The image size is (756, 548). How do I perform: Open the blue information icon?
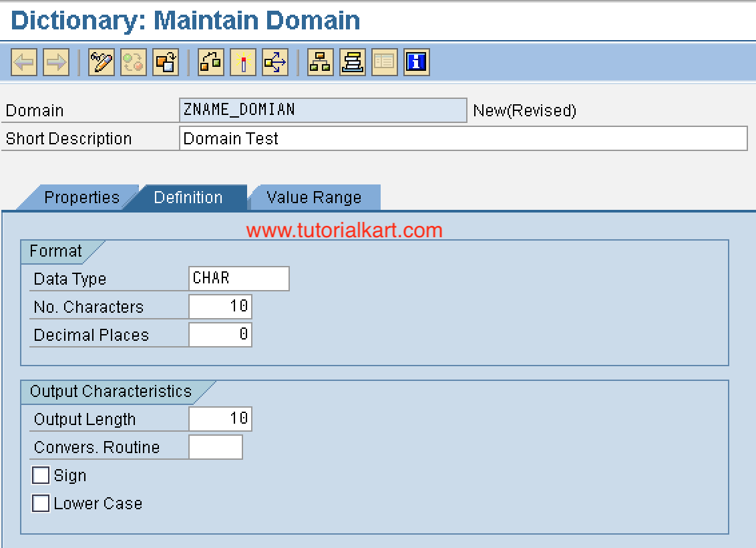click(416, 63)
